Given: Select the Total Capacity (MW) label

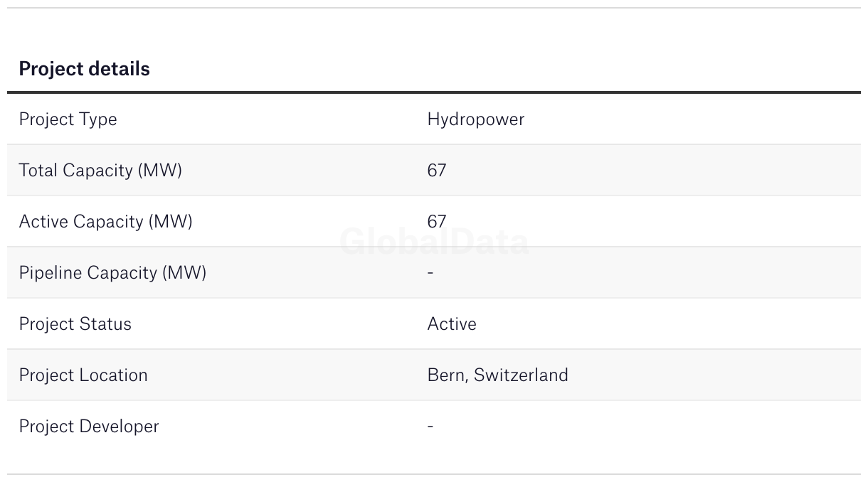Looking at the screenshot, I should pos(100,171).
